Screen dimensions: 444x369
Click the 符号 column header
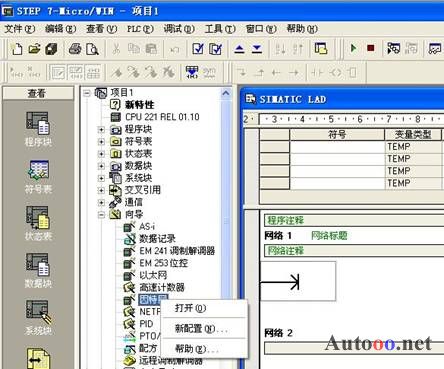337,135
